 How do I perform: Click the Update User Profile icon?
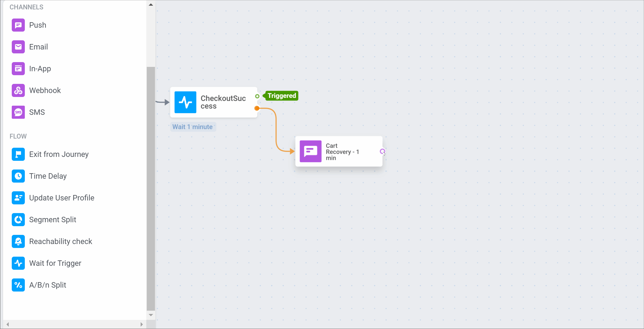point(18,198)
